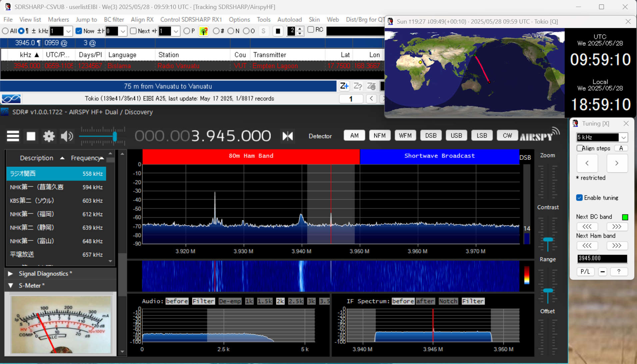The height and width of the screenshot is (364, 637).
Task: Adjust the audio volume slider
Action: point(115,136)
